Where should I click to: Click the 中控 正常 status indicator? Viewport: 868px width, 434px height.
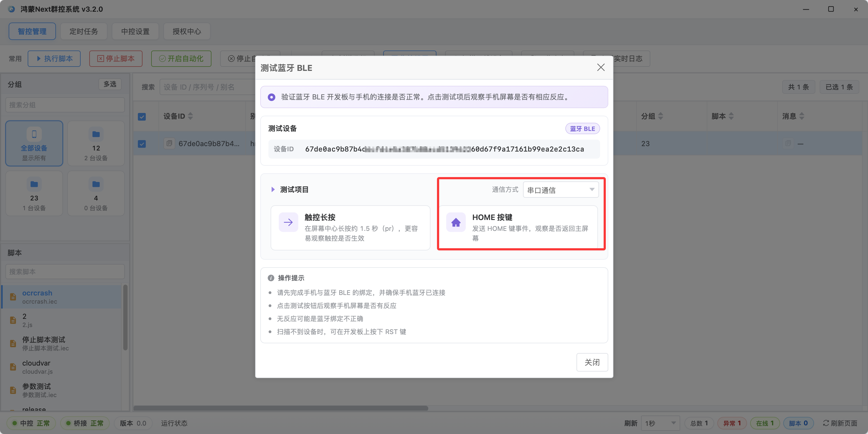coord(31,423)
